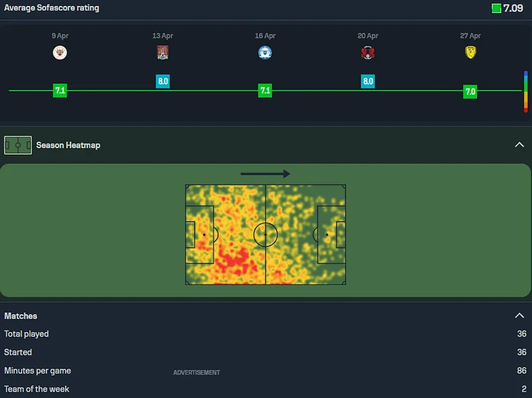This screenshot has width=532, height=398.
Task: Collapse the Season Heatmap section
Action: tap(519, 145)
